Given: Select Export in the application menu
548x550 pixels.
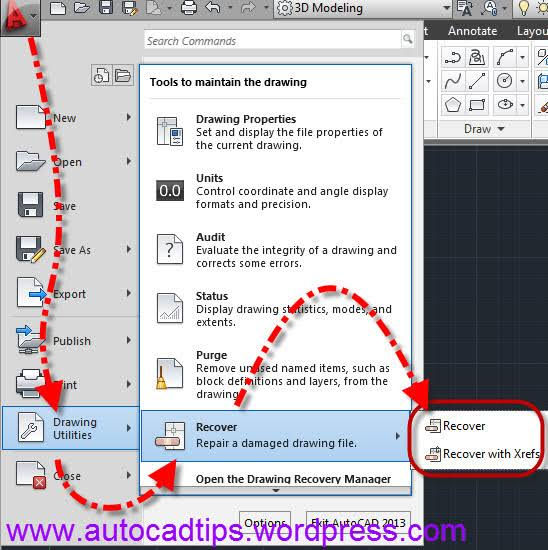Looking at the screenshot, I should pyautogui.click(x=70, y=294).
